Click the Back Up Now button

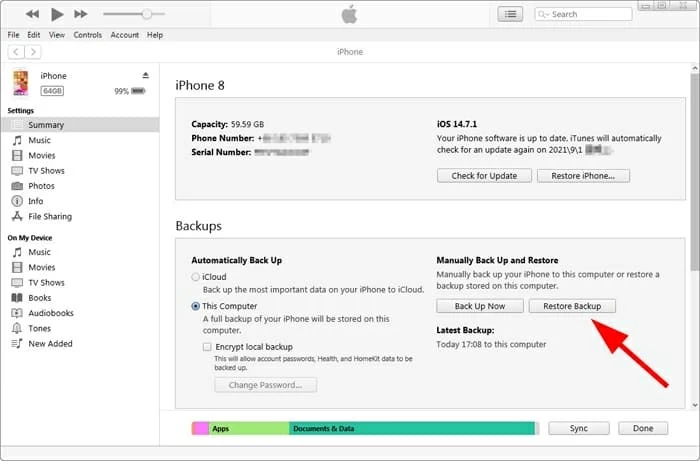(480, 306)
